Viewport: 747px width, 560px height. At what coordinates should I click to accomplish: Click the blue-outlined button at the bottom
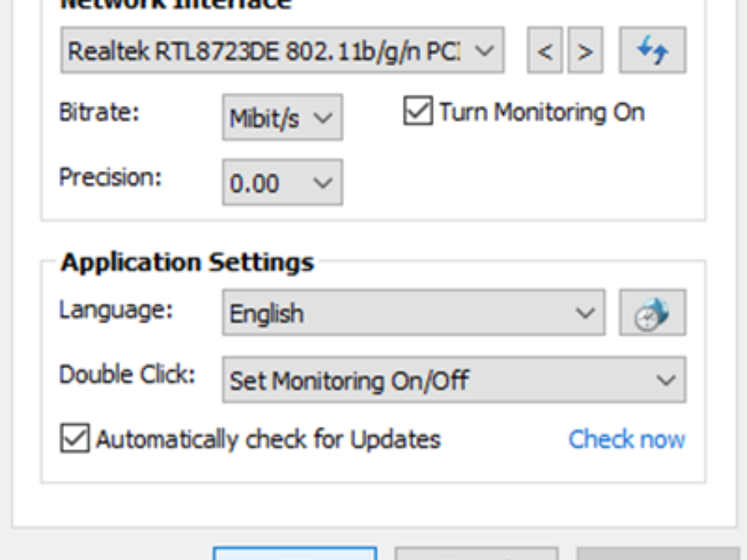(x=295, y=554)
